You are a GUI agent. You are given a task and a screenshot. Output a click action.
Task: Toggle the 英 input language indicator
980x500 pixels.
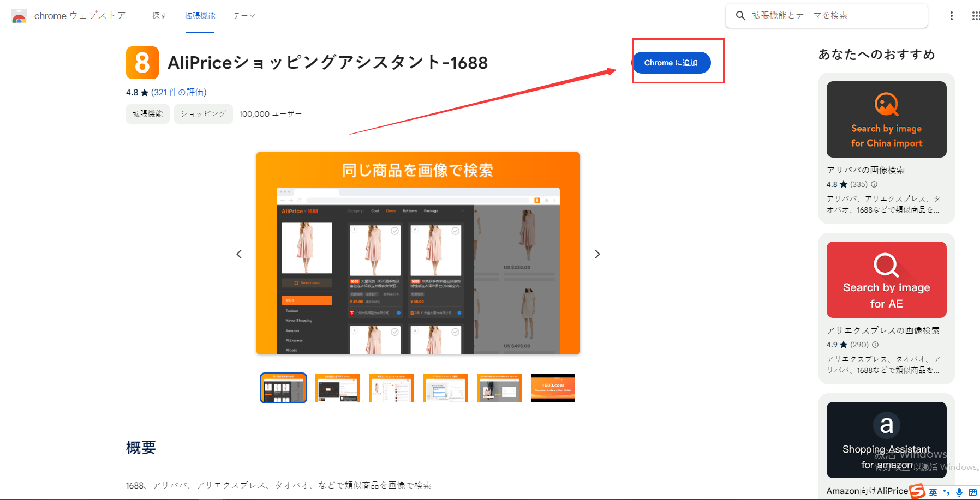[933, 492]
